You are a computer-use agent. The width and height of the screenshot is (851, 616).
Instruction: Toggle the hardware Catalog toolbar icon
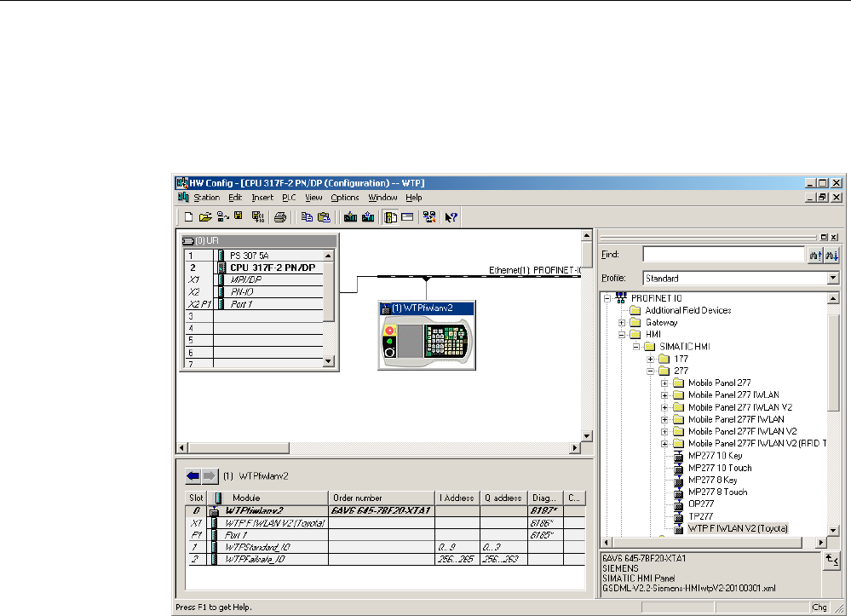point(390,217)
